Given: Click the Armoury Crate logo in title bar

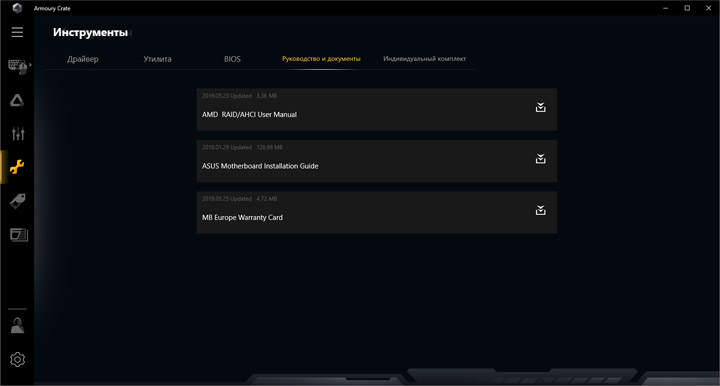Looking at the screenshot, I should pos(17,8).
